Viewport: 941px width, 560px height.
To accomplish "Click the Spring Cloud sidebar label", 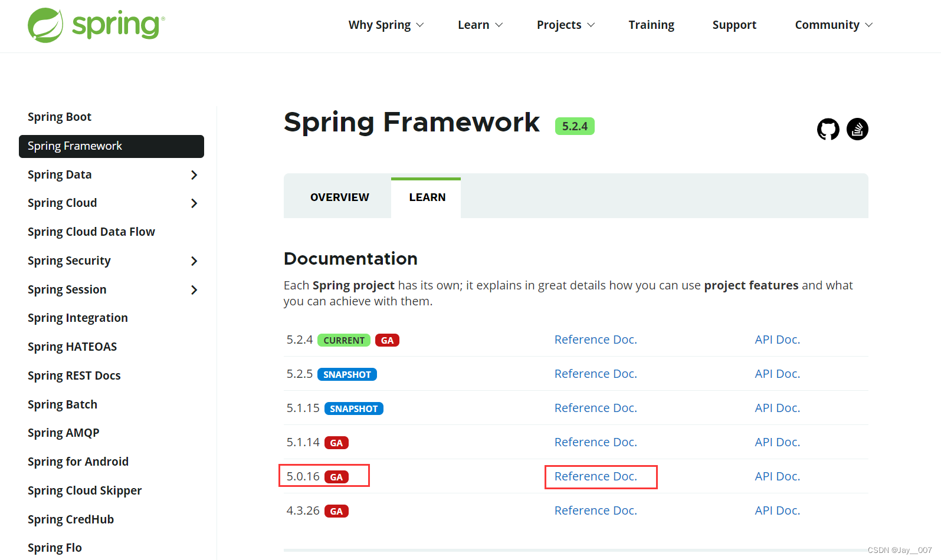I will coord(63,203).
